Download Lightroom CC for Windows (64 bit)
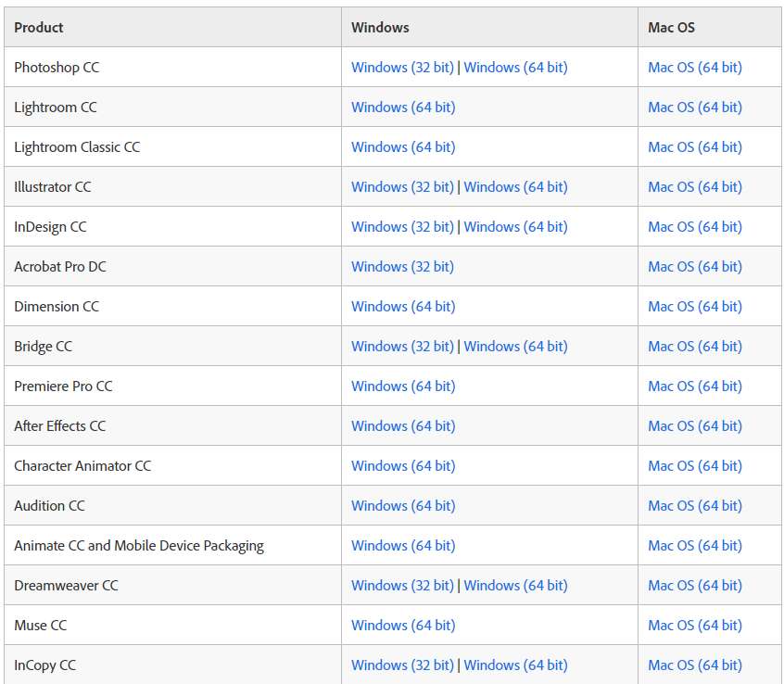 [x=403, y=108]
